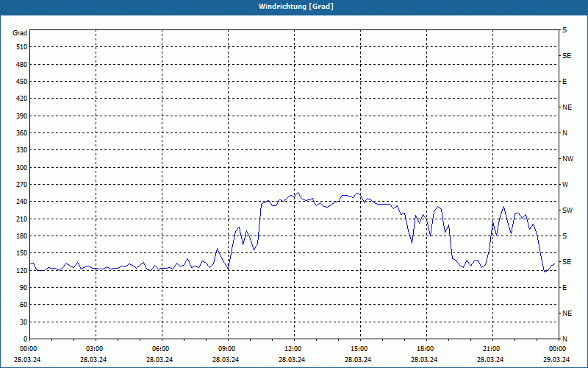Select the "420" degree axis label

pos(22,99)
